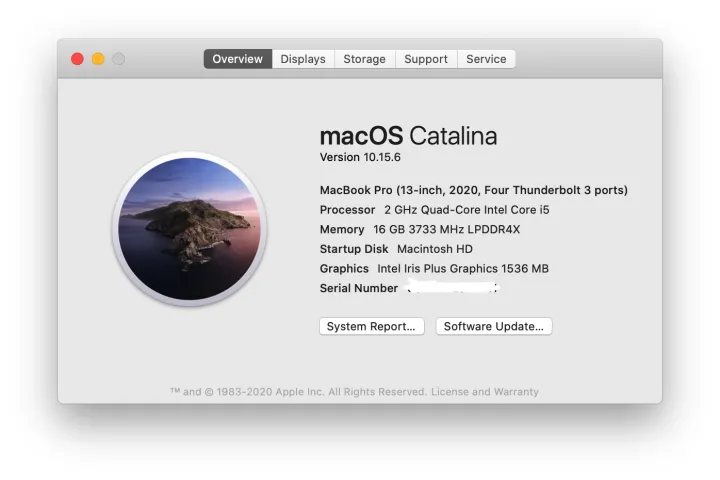Click the Macintosh HD startup disk value

pos(435,249)
